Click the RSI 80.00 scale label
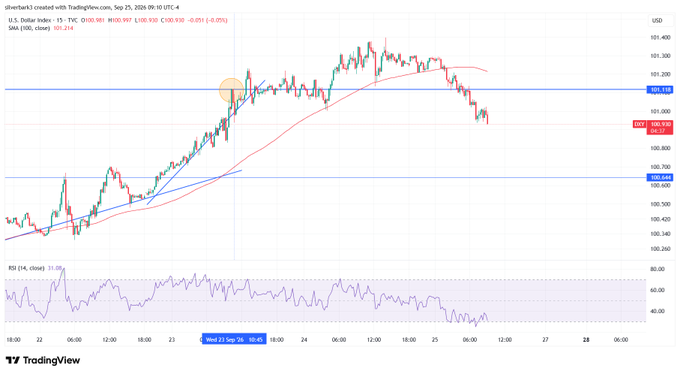 [657, 269]
